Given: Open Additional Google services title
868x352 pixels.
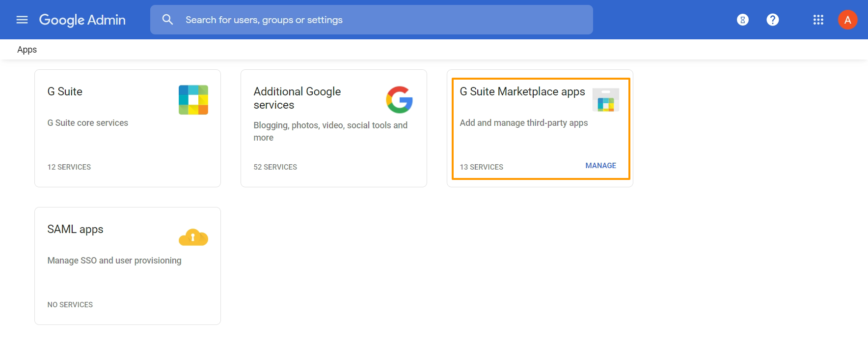Looking at the screenshot, I should click(x=297, y=98).
